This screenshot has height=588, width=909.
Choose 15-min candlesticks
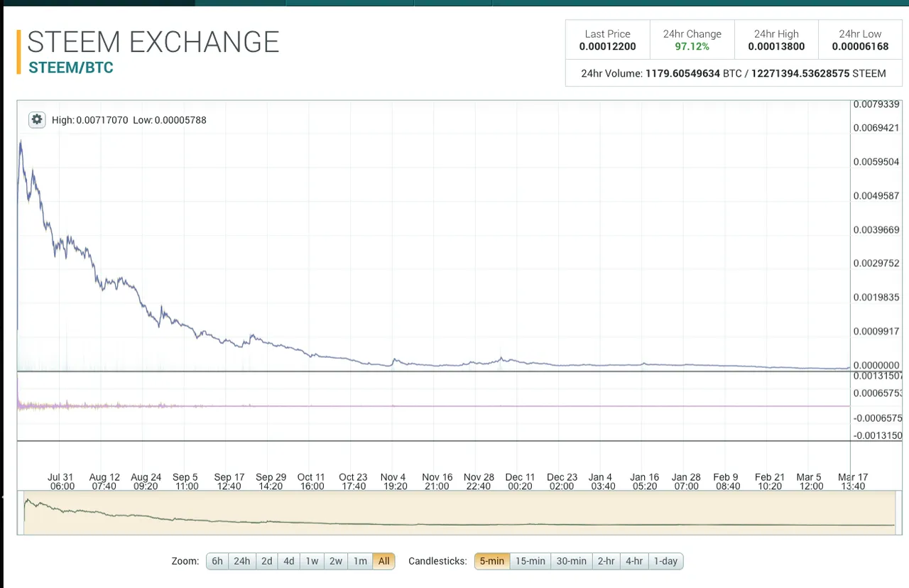530,561
